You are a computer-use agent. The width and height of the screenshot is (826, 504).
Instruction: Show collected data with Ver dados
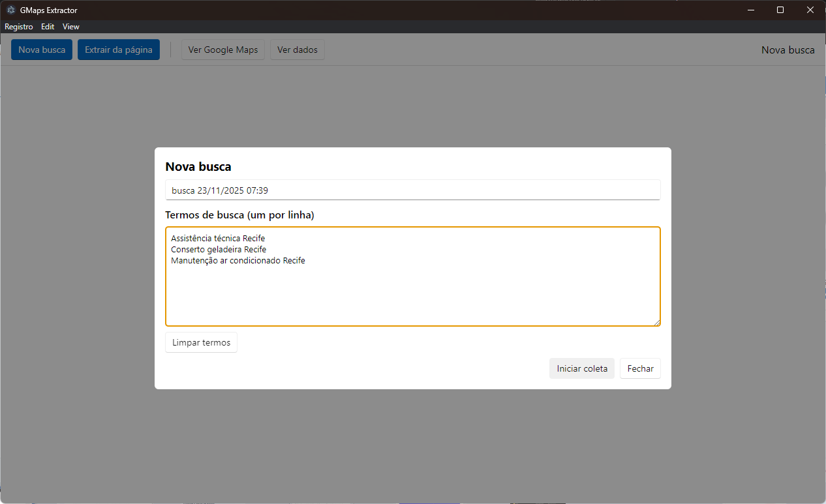(x=298, y=50)
